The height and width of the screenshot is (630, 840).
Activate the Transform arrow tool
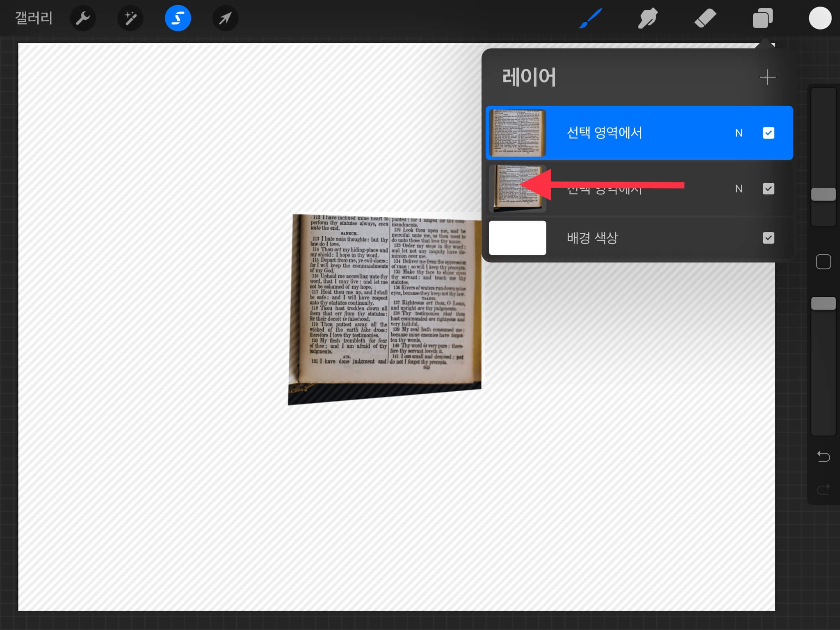point(225,18)
